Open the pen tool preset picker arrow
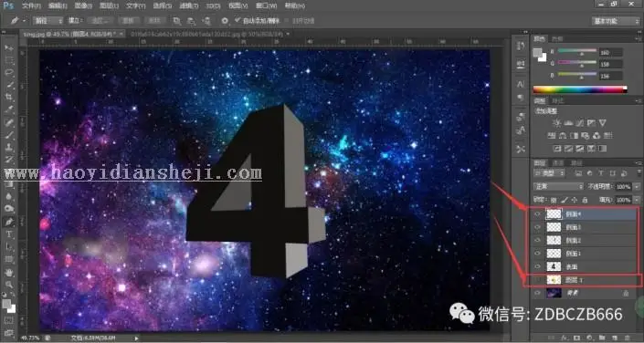 tap(25, 20)
